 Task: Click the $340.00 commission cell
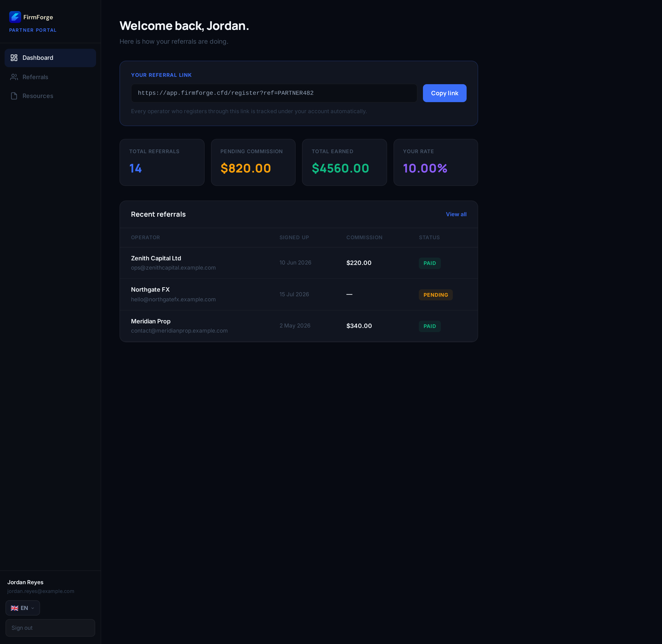point(359,326)
